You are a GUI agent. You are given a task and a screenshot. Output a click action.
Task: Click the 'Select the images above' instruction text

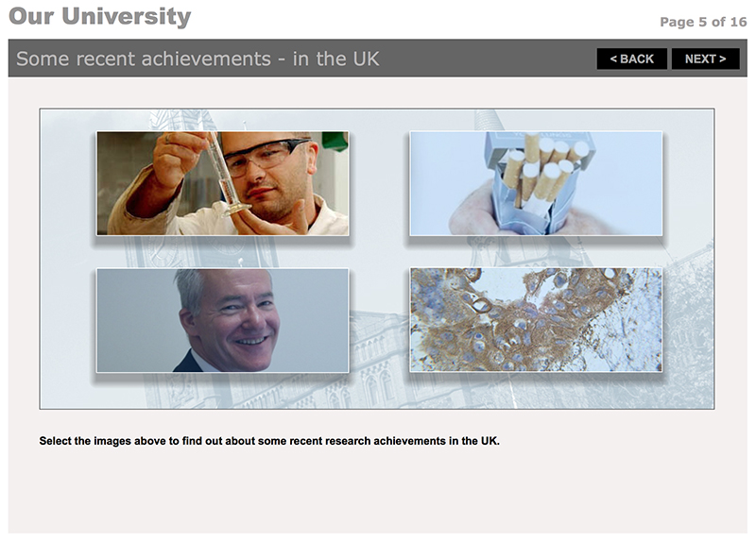point(269,441)
